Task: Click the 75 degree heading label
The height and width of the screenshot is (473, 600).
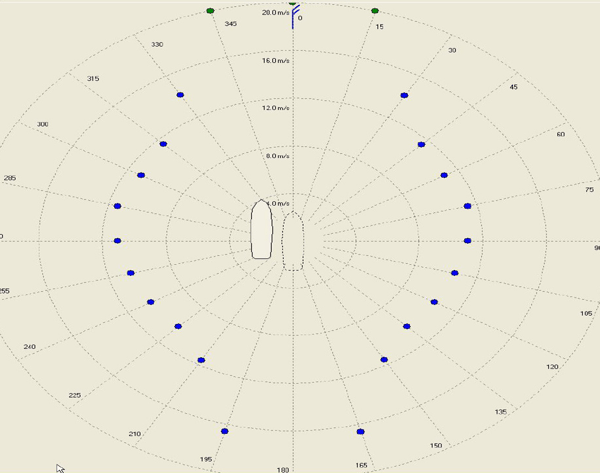Action: click(590, 189)
